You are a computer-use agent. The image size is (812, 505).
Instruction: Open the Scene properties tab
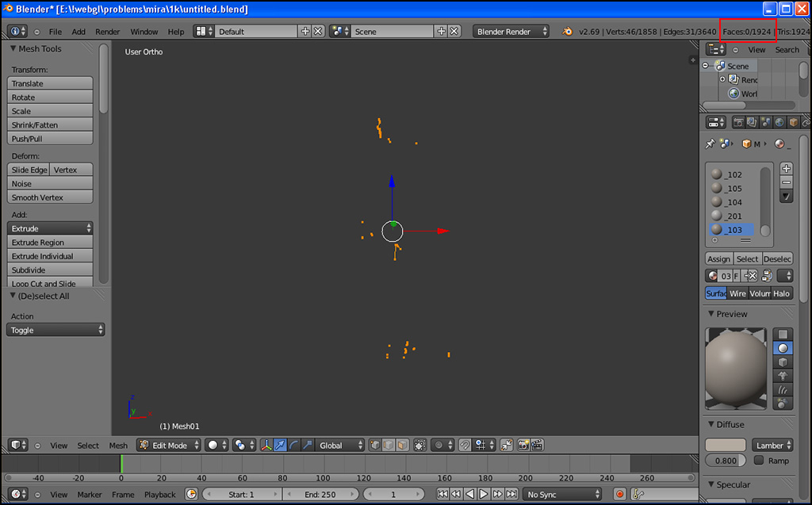765,123
